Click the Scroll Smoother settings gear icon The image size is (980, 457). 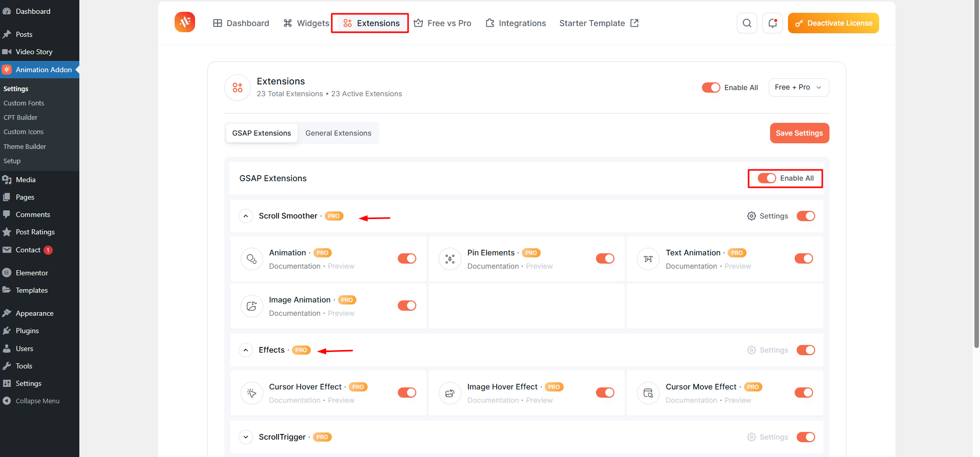click(752, 216)
